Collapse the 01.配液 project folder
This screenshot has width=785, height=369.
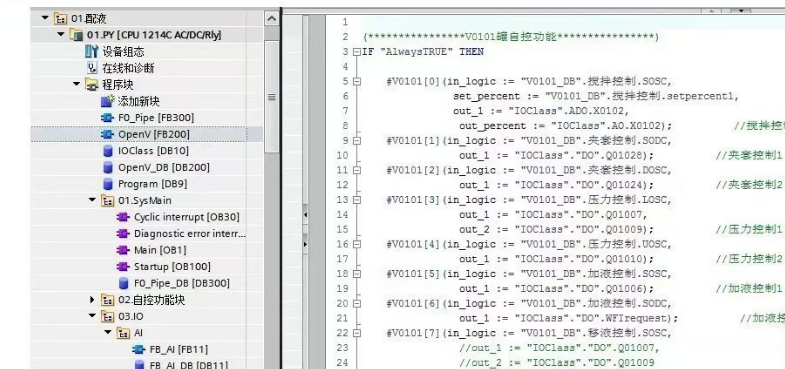tap(45, 18)
